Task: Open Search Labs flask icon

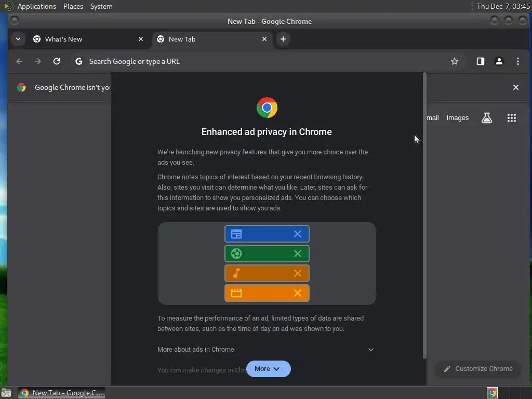Action: pos(487,118)
